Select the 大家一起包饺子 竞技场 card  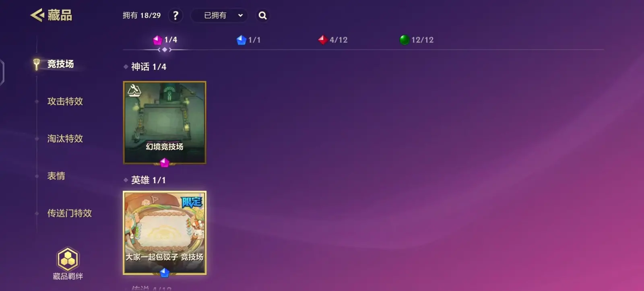click(165, 233)
